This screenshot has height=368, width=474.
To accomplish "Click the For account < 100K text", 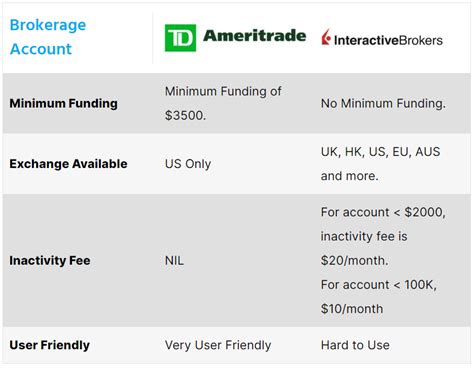I will (x=379, y=285).
